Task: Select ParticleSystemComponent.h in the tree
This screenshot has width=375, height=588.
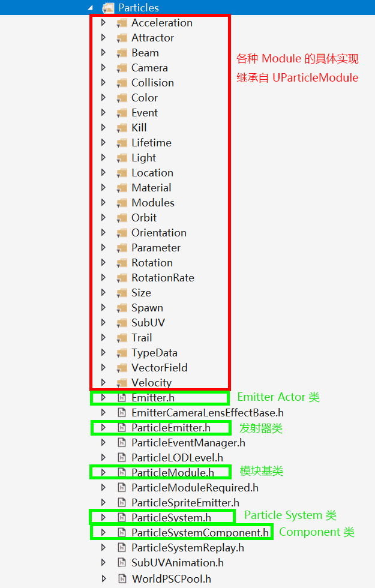Action: click(x=200, y=533)
